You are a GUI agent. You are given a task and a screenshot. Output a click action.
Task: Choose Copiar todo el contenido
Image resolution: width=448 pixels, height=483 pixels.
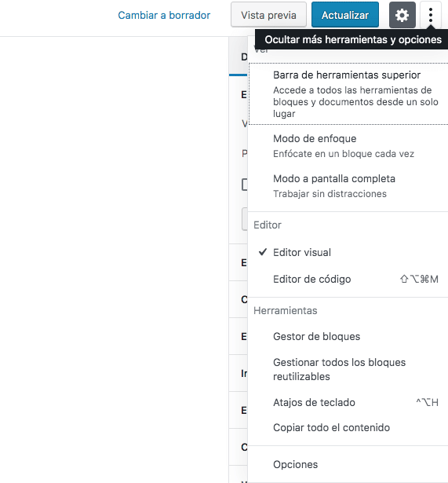click(348, 427)
